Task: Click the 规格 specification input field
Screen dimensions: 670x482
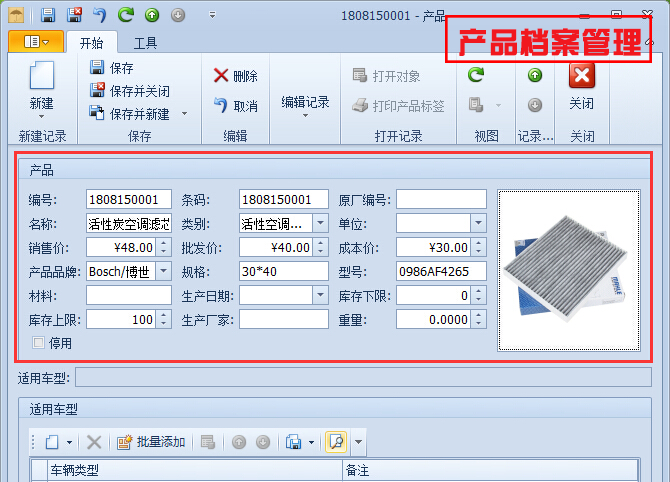Action: coord(283,271)
